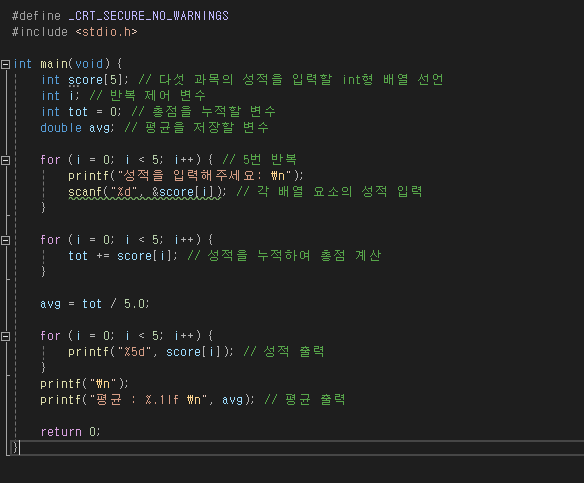Click the comment '총점을 누적할 변수'

[203, 112]
